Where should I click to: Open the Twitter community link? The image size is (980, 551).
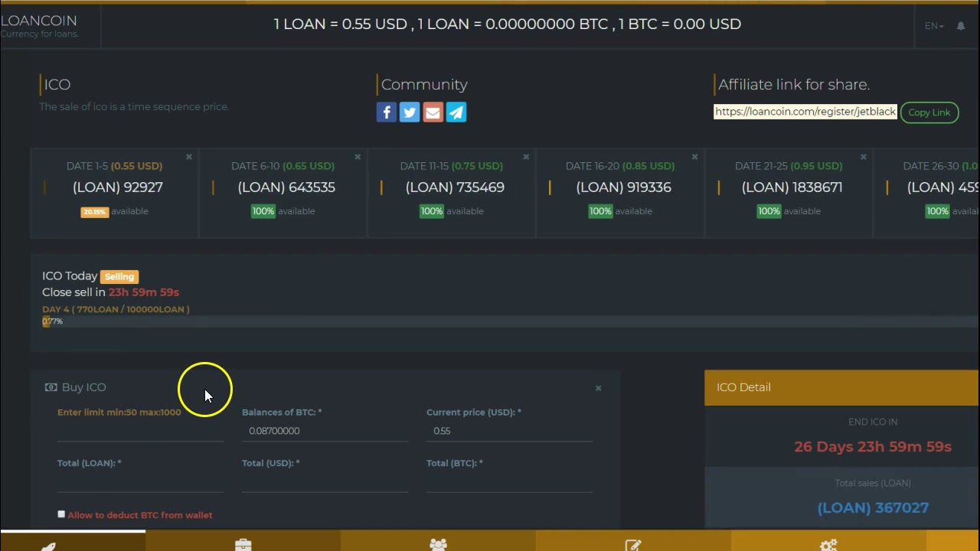pos(410,112)
